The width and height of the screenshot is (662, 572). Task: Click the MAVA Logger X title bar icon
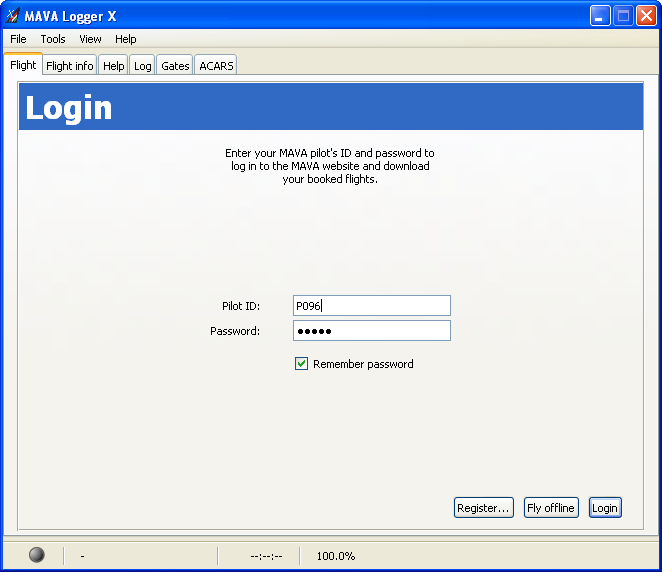tap(12, 16)
